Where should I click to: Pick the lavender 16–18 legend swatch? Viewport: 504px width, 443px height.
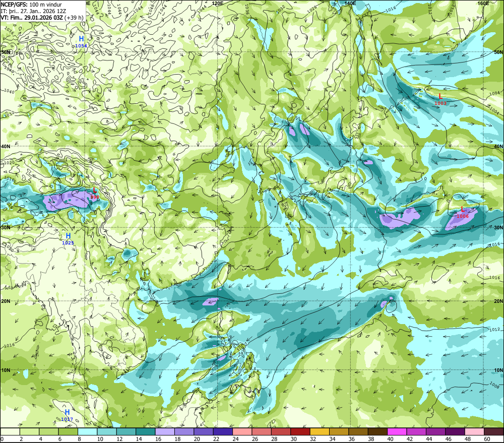(x=165, y=431)
